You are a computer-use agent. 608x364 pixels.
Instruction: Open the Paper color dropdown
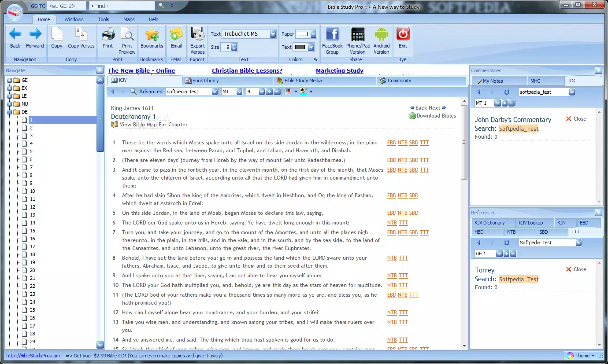click(x=314, y=34)
